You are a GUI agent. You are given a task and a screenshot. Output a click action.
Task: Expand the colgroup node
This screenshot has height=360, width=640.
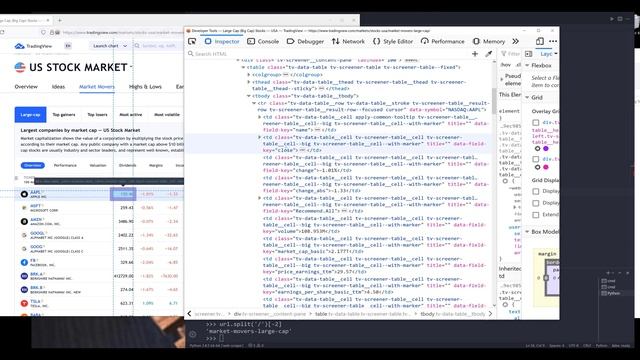pyautogui.click(x=249, y=75)
